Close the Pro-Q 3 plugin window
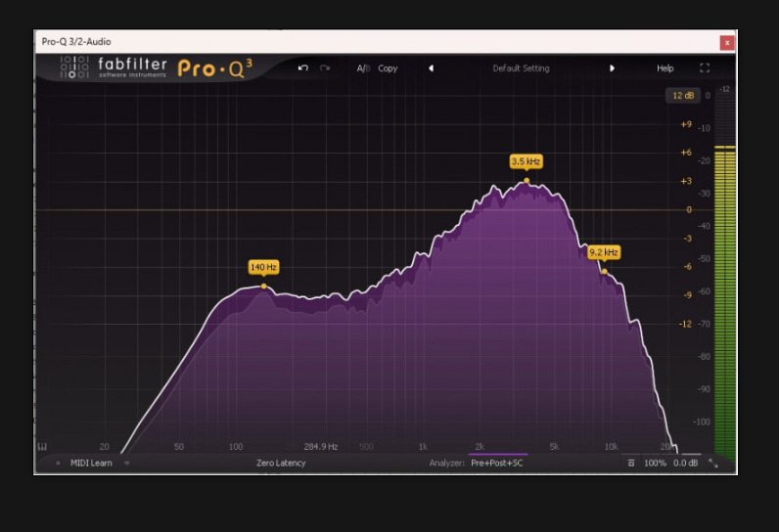This screenshot has height=532, width=779. pos(727,43)
